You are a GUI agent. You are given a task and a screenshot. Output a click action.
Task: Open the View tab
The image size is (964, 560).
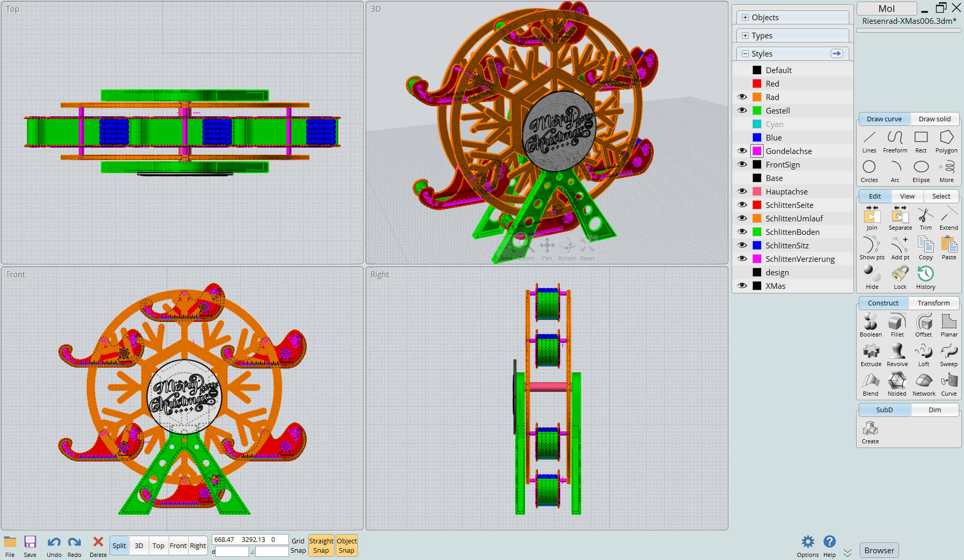[x=907, y=196]
